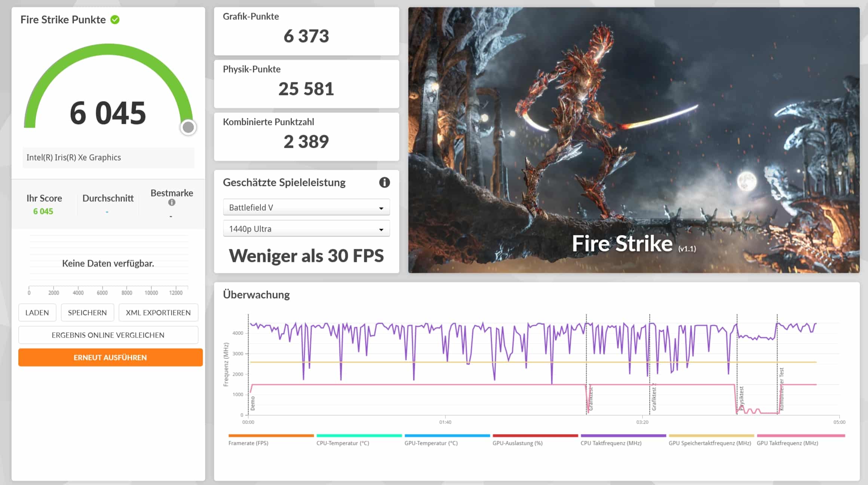The image size is (868, 485).
Task: Open the Battlefield V game dropdown
Action: [x=306, y=207]
